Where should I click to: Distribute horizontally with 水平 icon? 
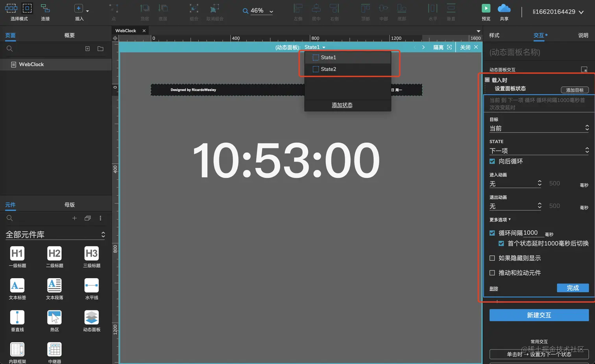tap(432, 8)
